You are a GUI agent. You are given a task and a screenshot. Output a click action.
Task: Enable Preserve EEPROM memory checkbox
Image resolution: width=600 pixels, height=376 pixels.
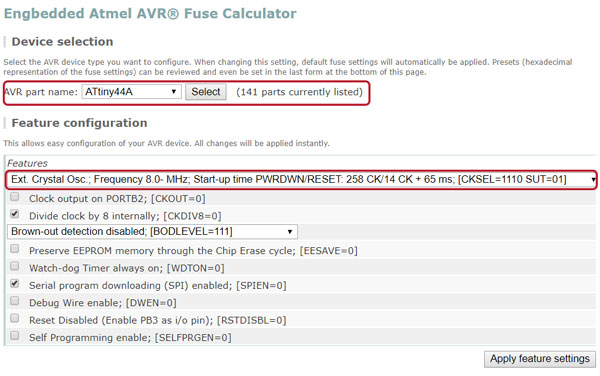(15, 249)
